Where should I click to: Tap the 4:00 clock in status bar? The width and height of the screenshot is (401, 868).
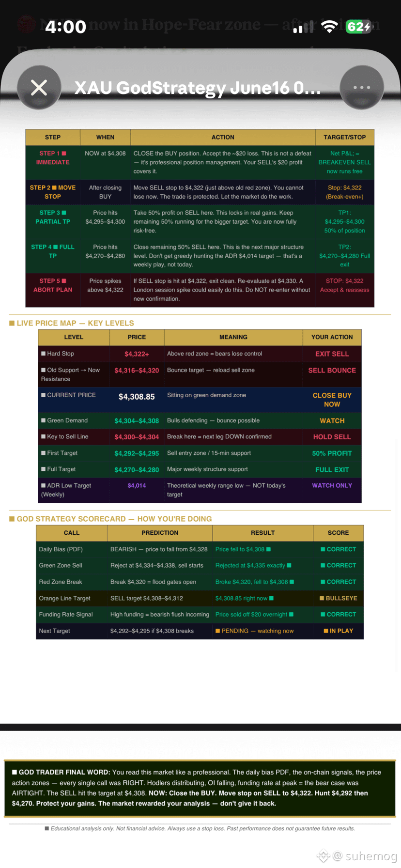tap(65, 27)
